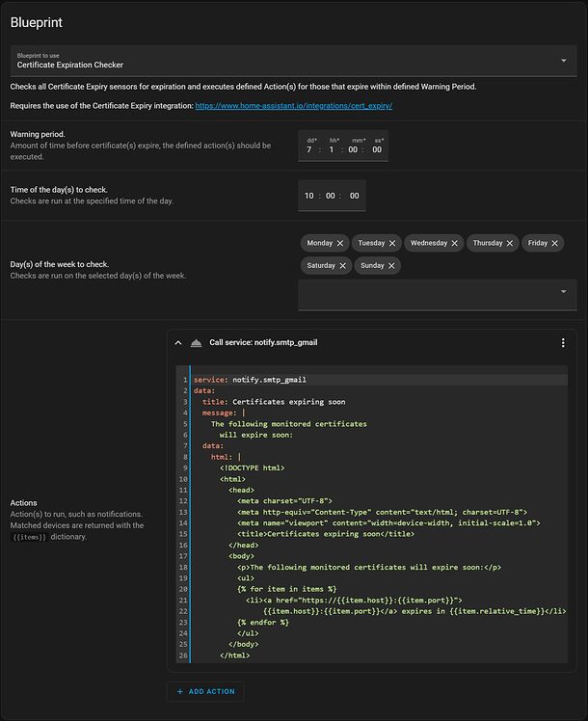Screen dimensions: 588x721
Task: Click the '{% endfor %}' code line
Action: coord(263,622)
